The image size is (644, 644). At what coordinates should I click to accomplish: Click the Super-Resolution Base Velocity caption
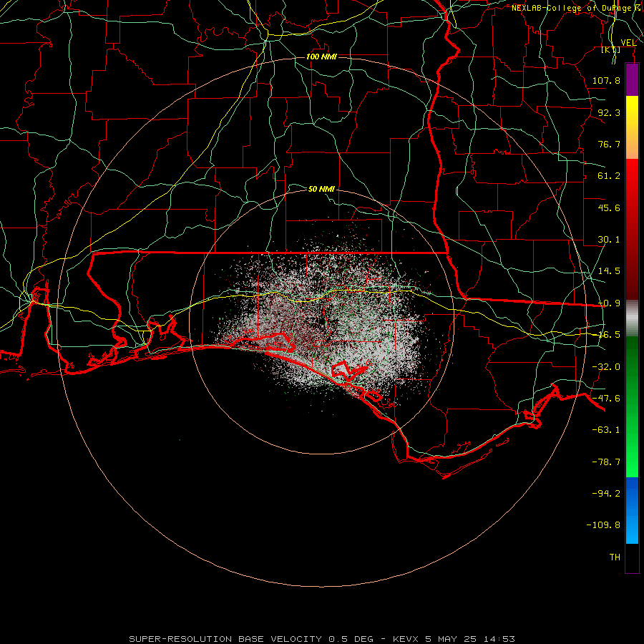pyautogui.click(x=321, y=639)
